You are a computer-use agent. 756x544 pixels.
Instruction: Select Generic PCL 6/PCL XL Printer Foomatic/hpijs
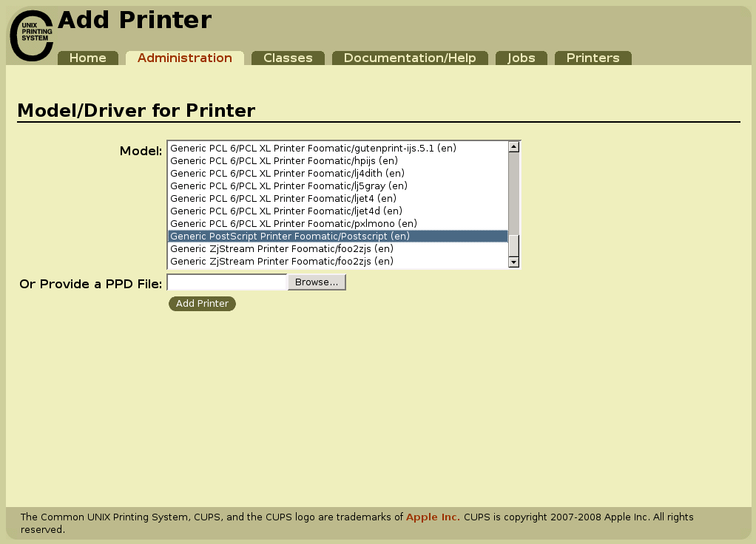pyautogui.click(x=283, y=160)
